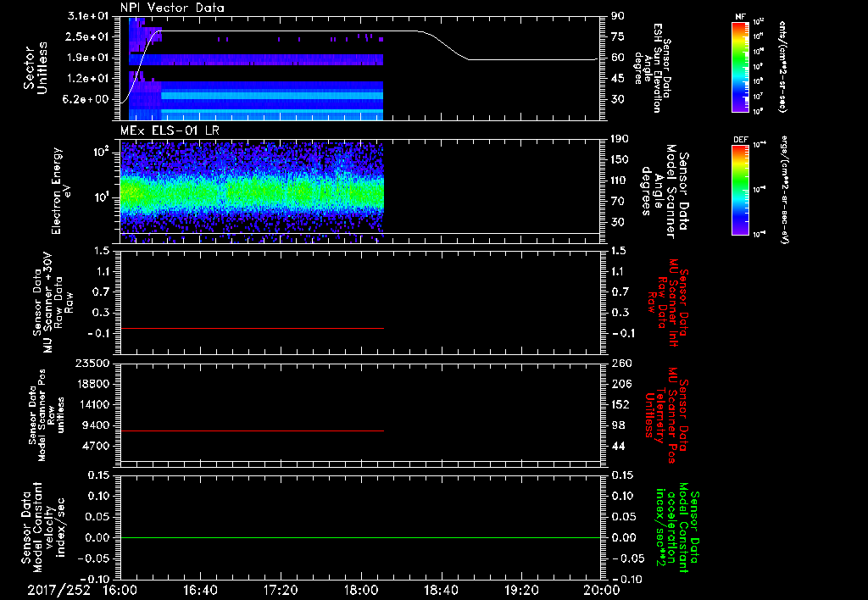868x600 pixels.
Task: Select the '14100' scanner position tick label
Action: (93, 404)
